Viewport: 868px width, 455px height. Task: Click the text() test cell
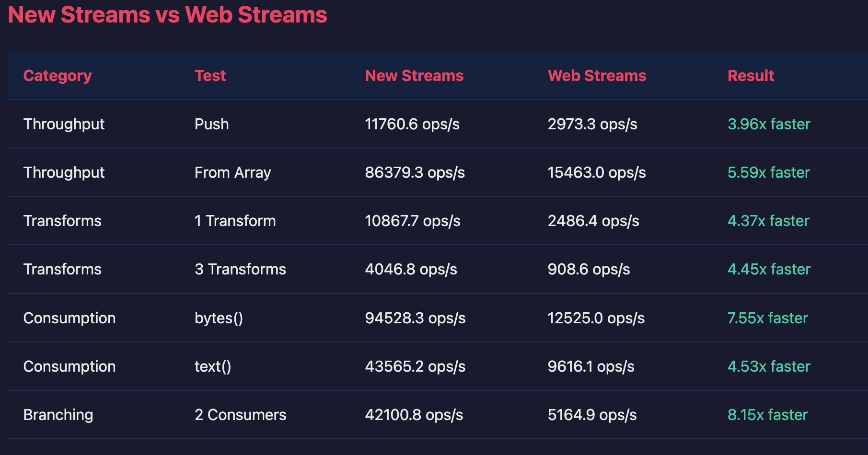(x=213, y=366)
